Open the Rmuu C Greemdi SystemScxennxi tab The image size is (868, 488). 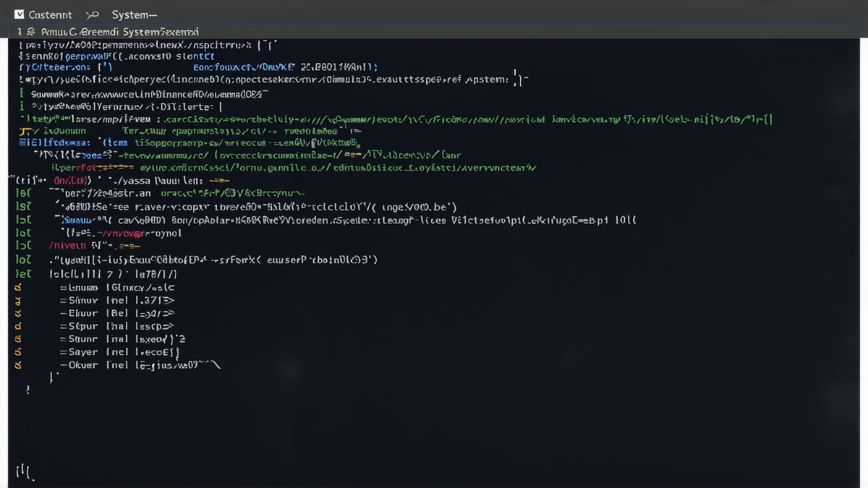click(119, 32)
